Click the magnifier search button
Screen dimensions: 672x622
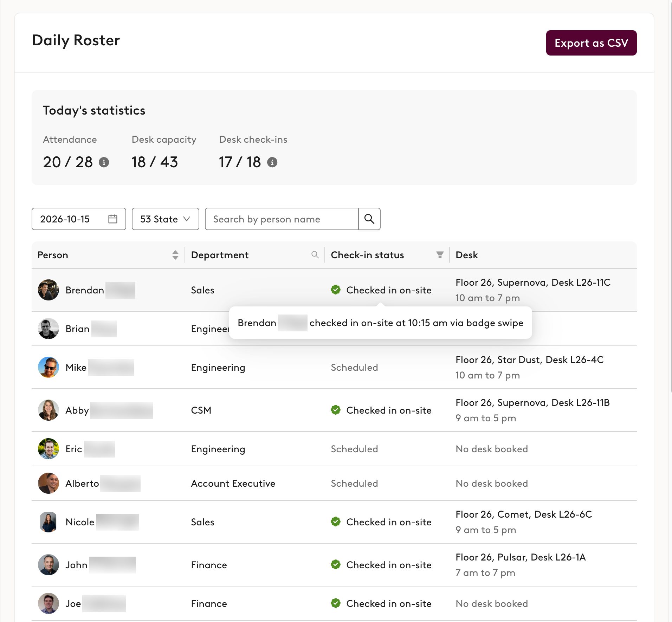click(x=369, y=219)
